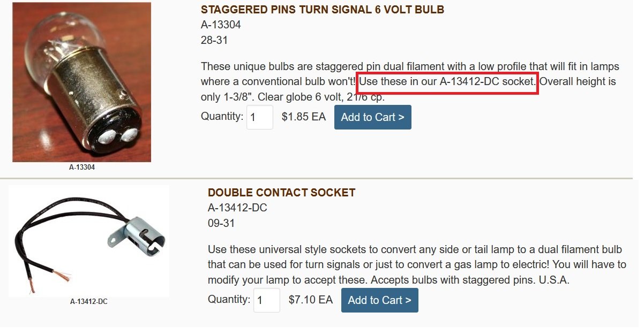The image size is (644, 335).
Task: Add the 6 volt bulb to cart
Action: tap(372, 117)
